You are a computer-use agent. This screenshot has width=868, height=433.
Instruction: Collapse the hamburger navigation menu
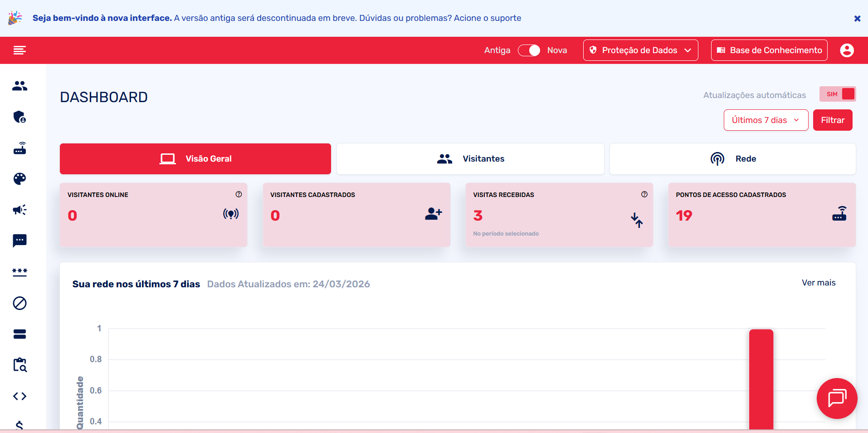pos(20,50)
